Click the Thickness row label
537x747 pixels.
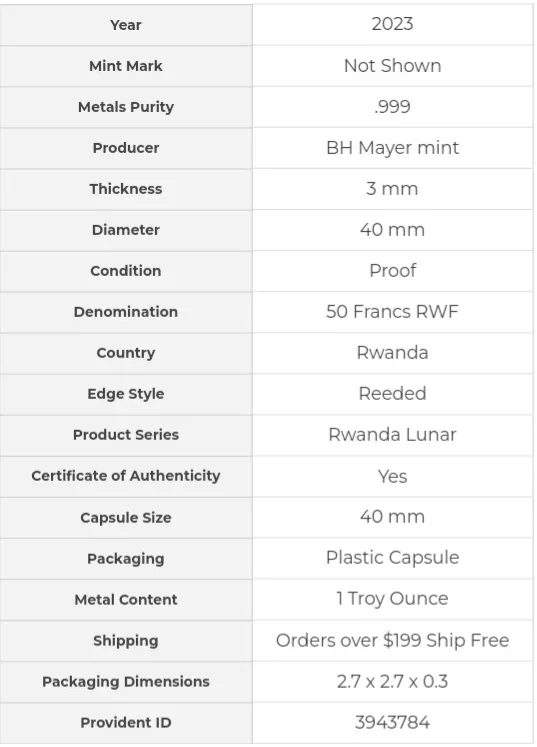pyautogui.click(x=126, y=189)
